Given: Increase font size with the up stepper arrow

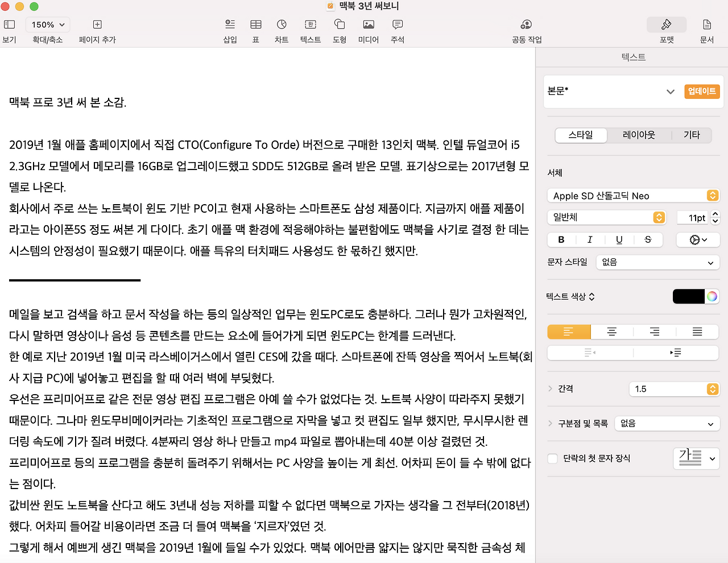Looking at the screenshot, I should (x=715, y=214).
